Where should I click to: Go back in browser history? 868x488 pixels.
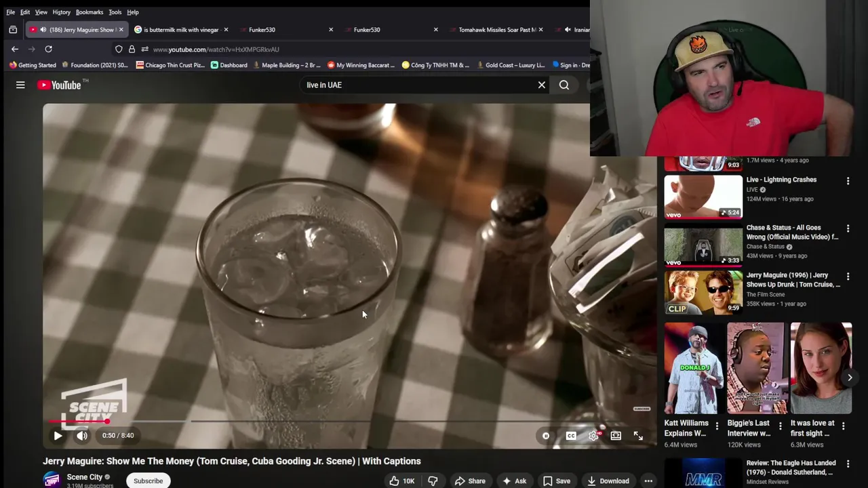[x=15, y=49]
